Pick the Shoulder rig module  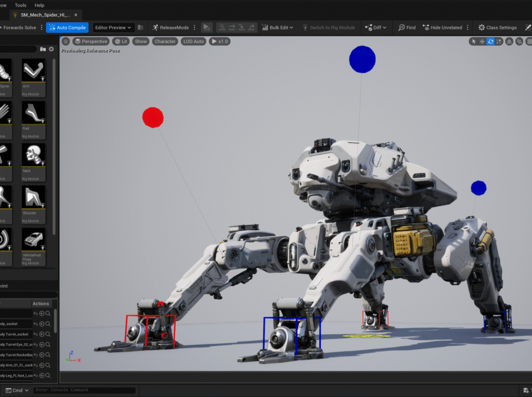[x=33, y=197]
